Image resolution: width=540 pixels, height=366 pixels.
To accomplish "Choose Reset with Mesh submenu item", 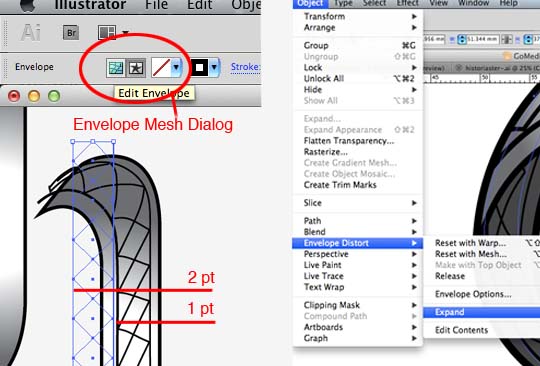I will point(482,254).
